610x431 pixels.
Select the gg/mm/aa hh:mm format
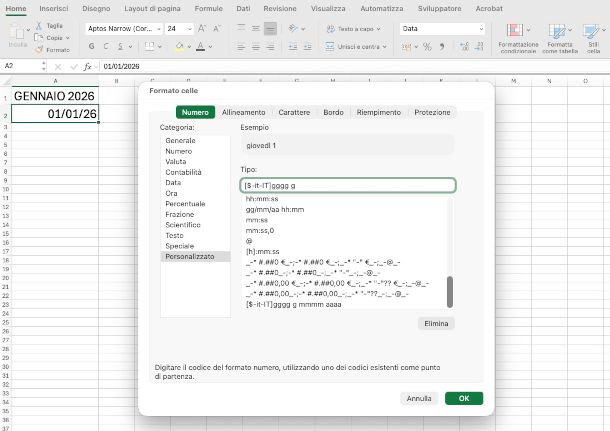(345, 209)
